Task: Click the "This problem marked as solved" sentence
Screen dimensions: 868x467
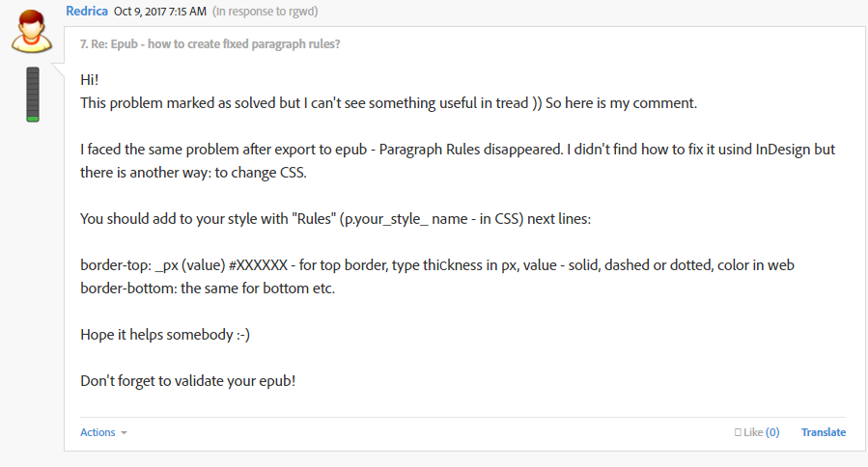Action: click(x=388, y=103)
